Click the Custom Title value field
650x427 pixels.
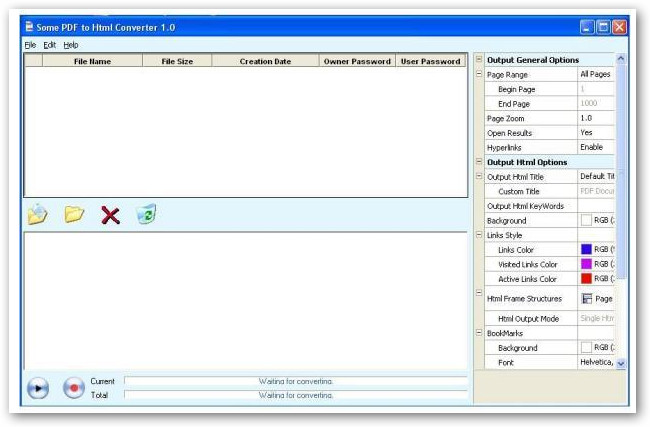(596, 191)
